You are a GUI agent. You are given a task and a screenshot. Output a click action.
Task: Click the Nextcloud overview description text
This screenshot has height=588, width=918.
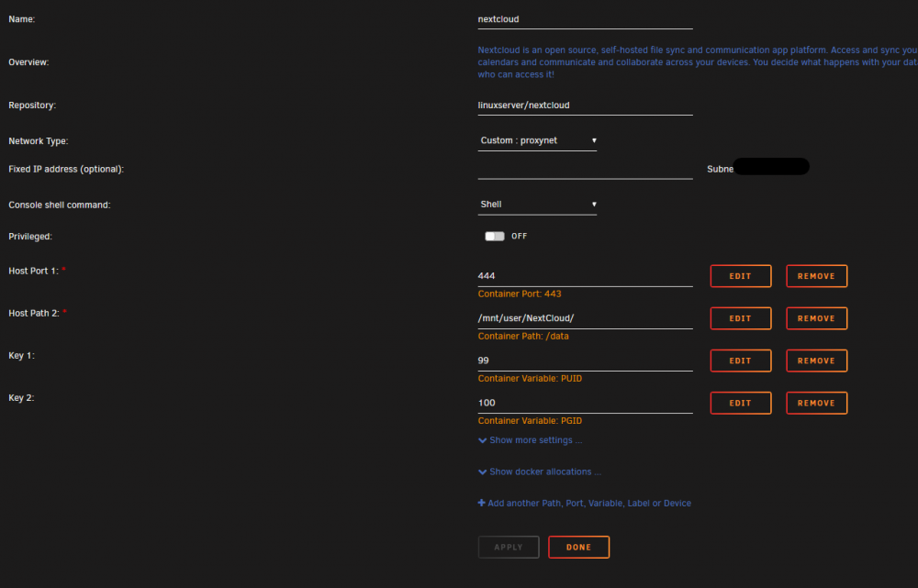pos(698,62)
